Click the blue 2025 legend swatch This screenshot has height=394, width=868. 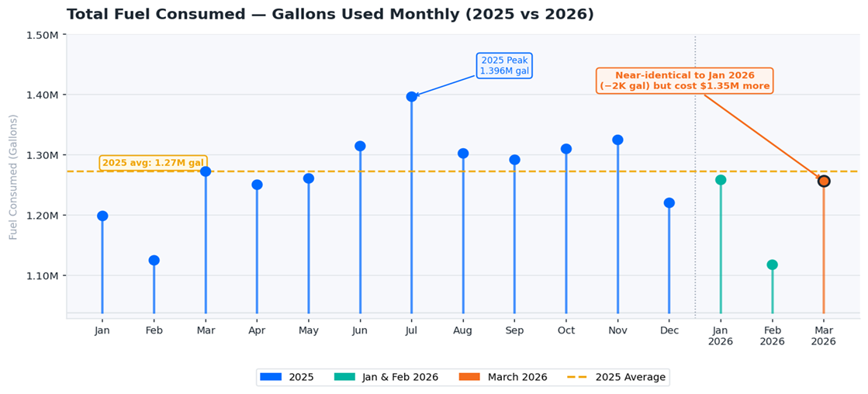[x=271, y=377]
